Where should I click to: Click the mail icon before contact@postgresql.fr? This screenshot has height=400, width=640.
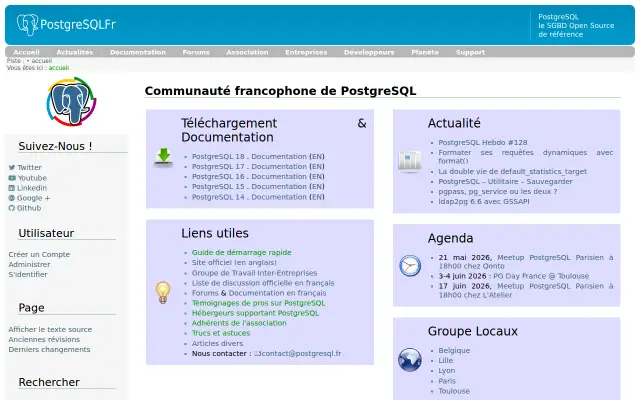(x=257, y=353)
